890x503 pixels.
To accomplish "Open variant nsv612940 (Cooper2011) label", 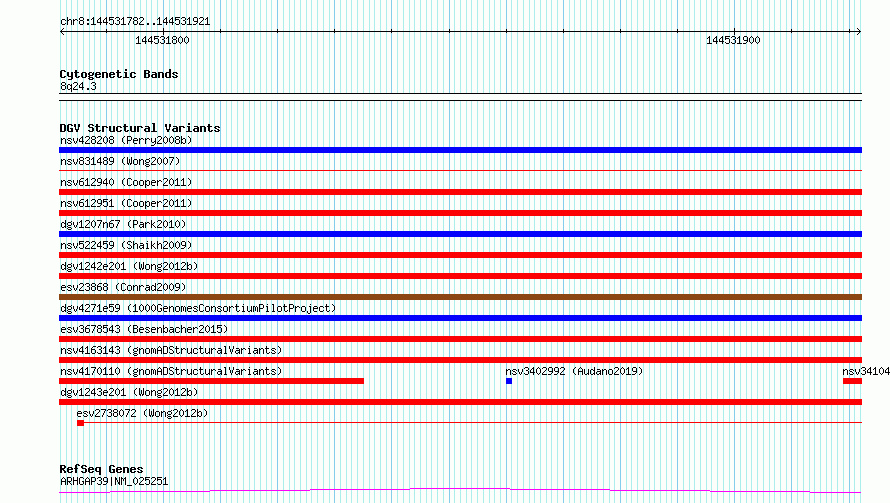I will point(126,182).
